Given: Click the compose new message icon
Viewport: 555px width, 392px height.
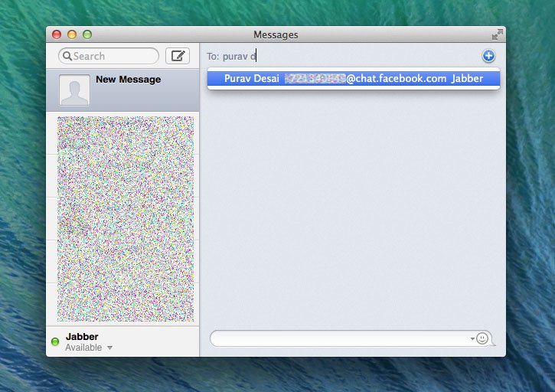Looking at the screenshot, I should (178, 56).
